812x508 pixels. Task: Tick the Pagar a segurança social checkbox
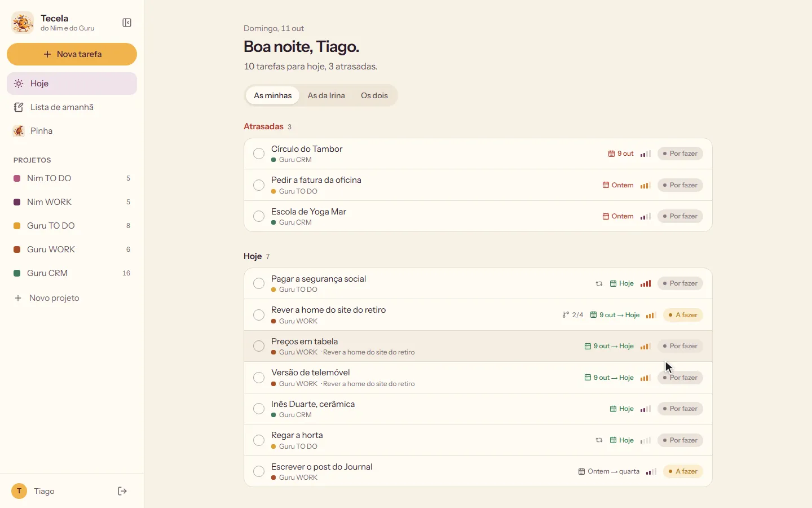(259, 283)
